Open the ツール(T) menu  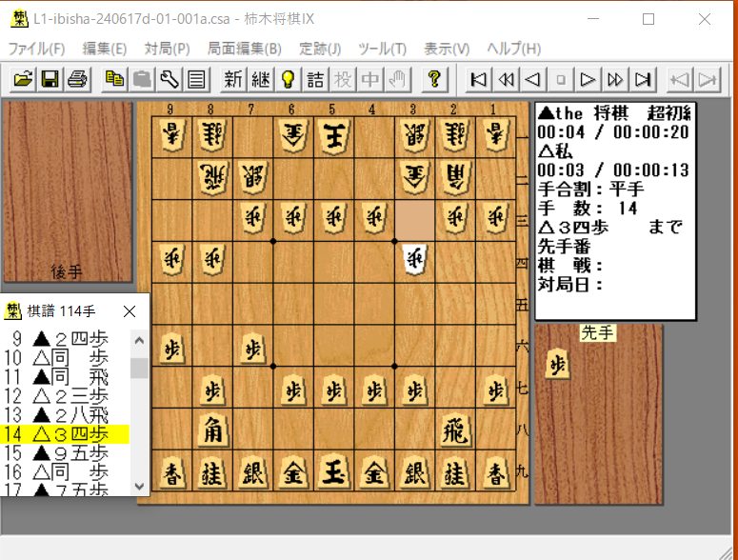click(382, 49)
